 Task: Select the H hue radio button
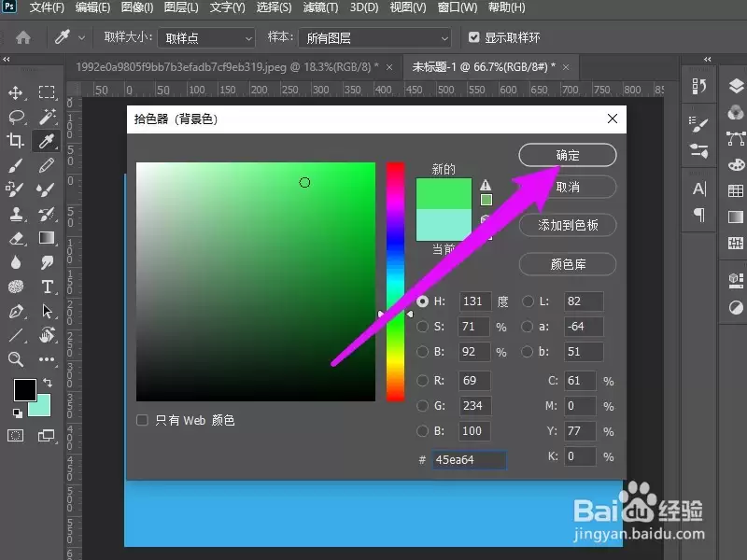pyautogui.click(x=423, y=301)
